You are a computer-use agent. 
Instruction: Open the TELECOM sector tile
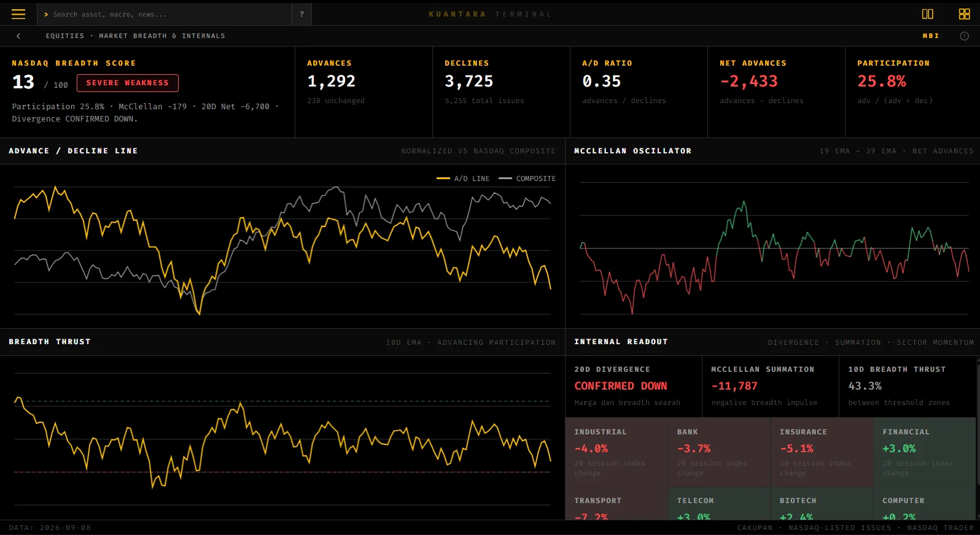[x=719, y=504]
